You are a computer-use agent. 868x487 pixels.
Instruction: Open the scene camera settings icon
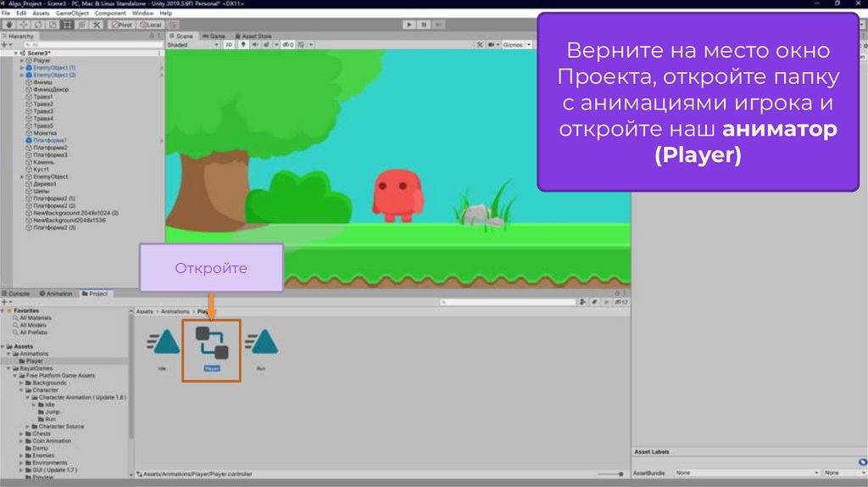point(491,44)
